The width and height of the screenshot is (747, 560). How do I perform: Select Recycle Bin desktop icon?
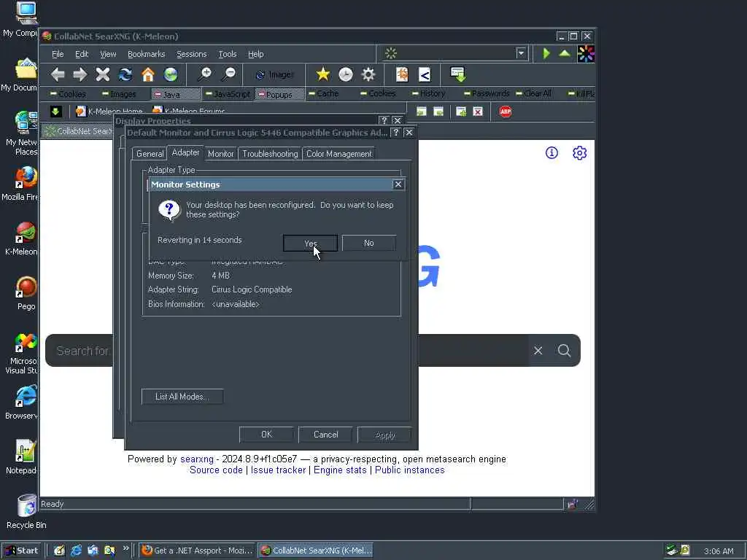point(26,511)
